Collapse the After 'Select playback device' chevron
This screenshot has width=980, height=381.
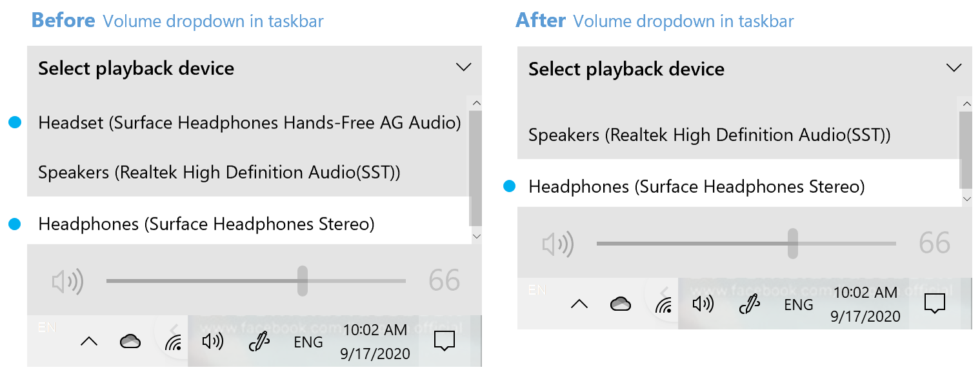click(x=954, y=68)
